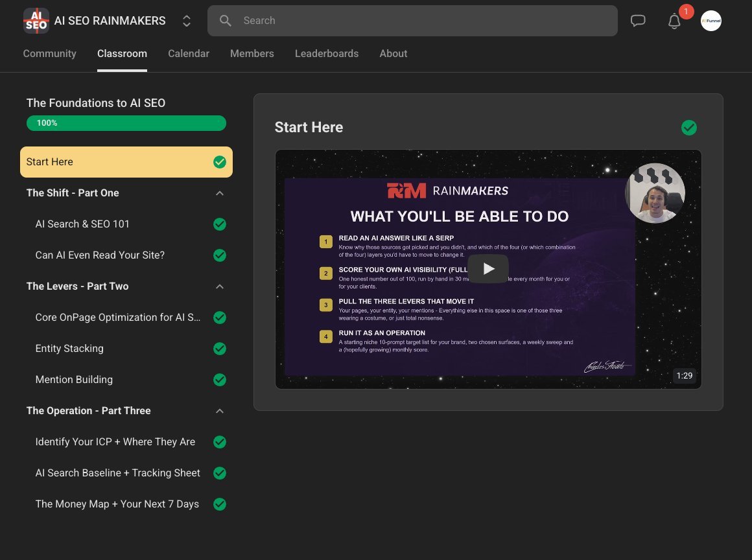This screenshot has width=752, height=560.
Task: Toggle The Money Map lesson checkmark
Action: 220,504
